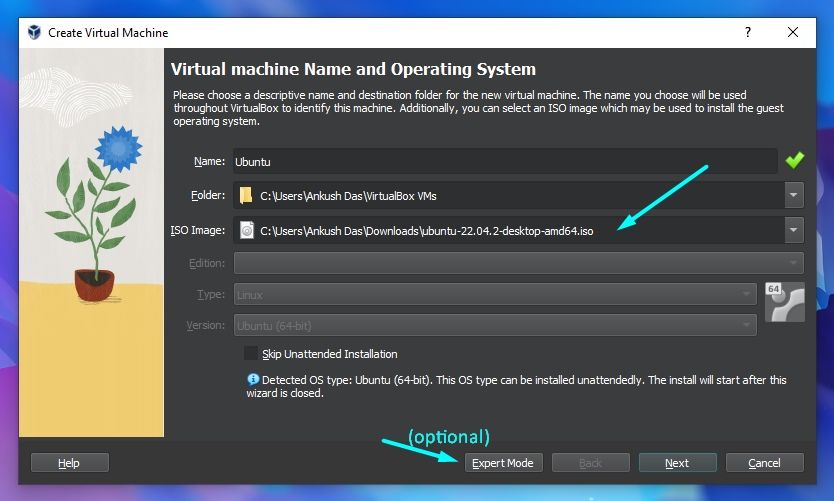
Task: Click the Name: label
Action: (209, 161)
